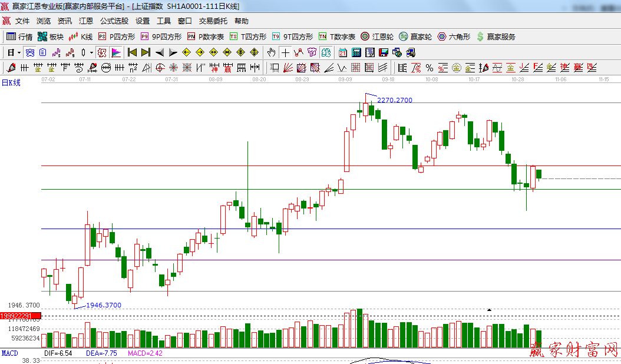Viewport: 621px width, 364px height.
Task: Expand the candlestick type dropdown arrow
Action: 91,52
